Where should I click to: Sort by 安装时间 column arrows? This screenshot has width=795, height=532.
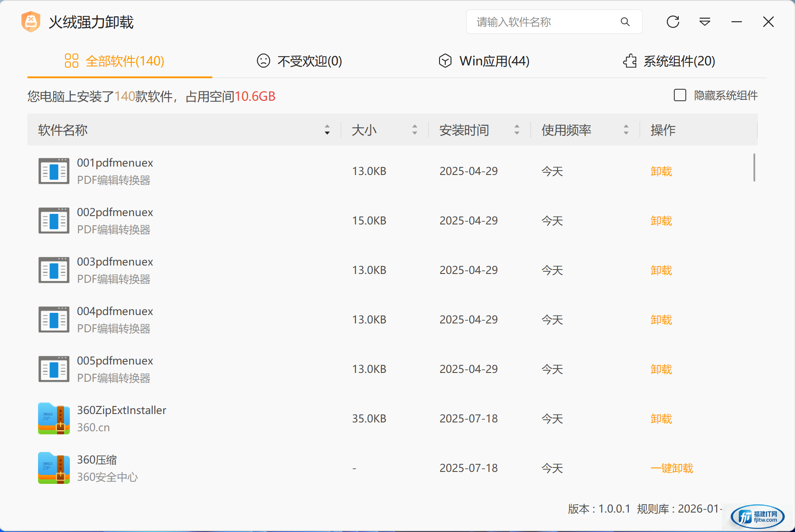516,130
